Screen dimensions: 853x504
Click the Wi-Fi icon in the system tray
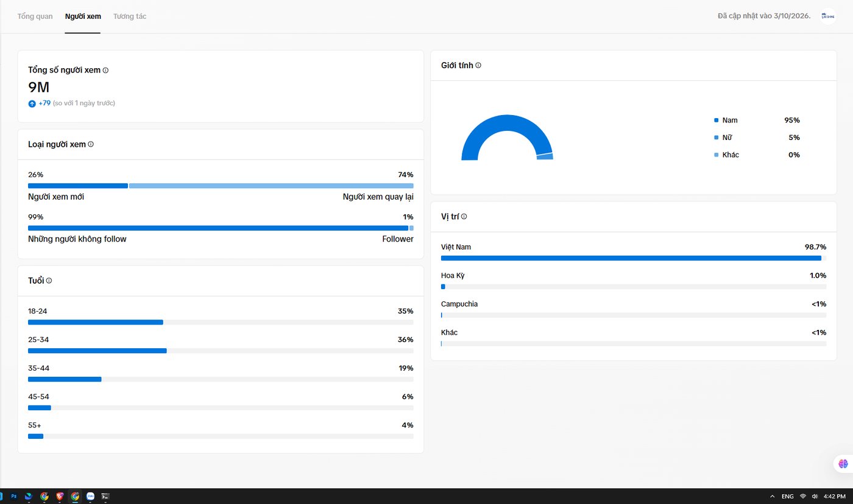803,496
